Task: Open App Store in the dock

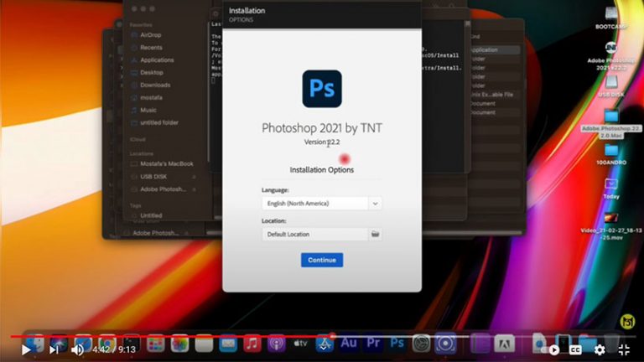Action: pyautogui.click(x=325, y=344)
